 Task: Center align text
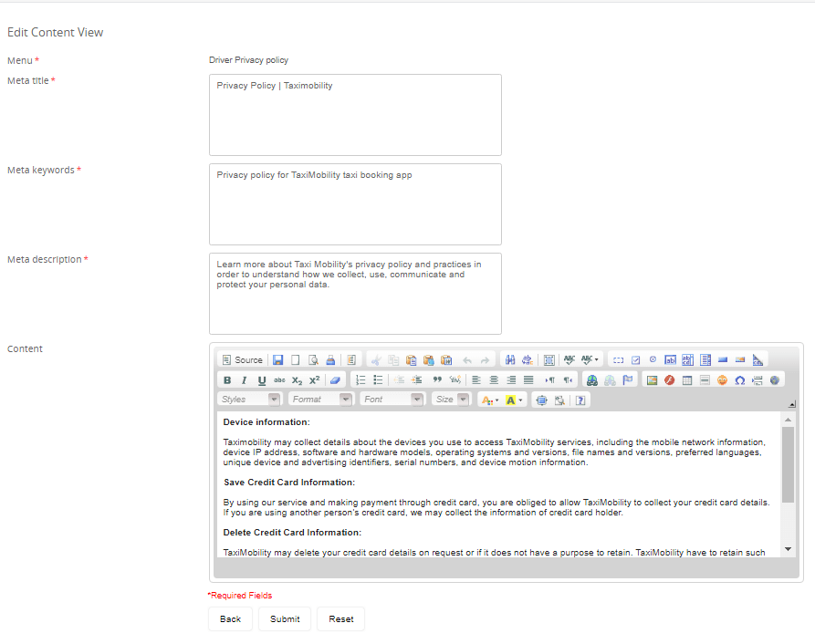494,380
